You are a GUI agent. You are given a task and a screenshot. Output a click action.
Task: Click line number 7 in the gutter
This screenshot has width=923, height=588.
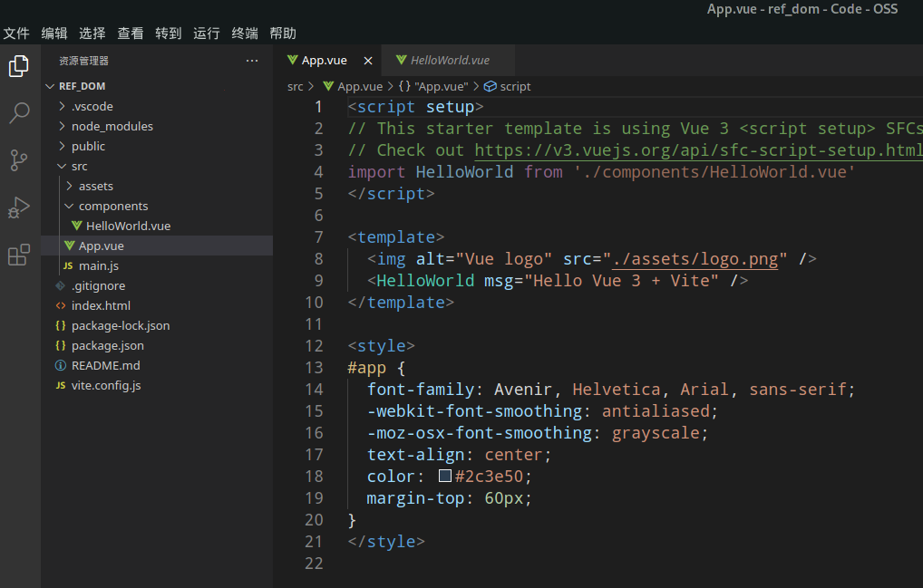318,237
